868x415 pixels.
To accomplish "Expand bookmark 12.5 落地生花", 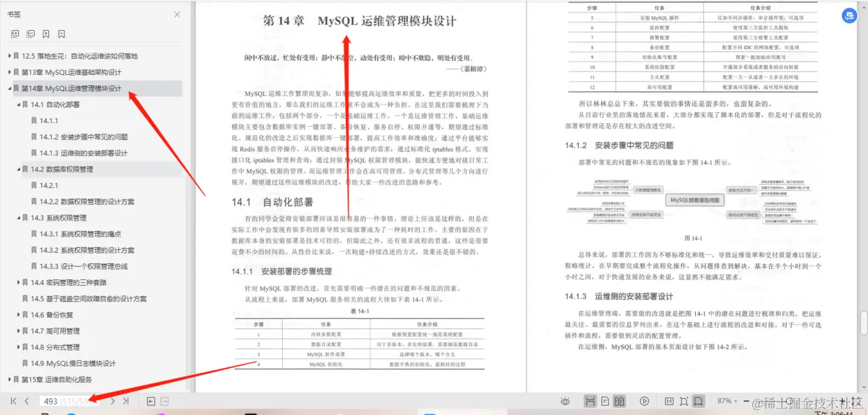I will pyautogui.click(x=10, y=56).
